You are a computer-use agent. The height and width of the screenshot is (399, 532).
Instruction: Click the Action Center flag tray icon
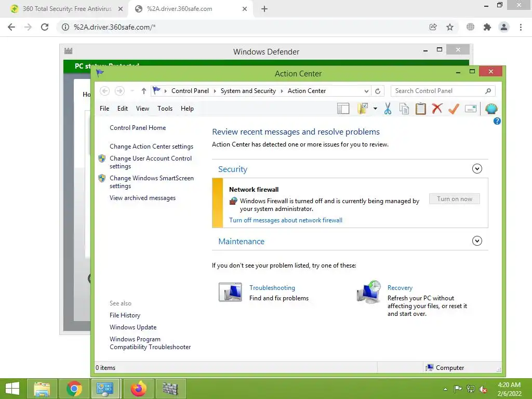click(458, 389)
